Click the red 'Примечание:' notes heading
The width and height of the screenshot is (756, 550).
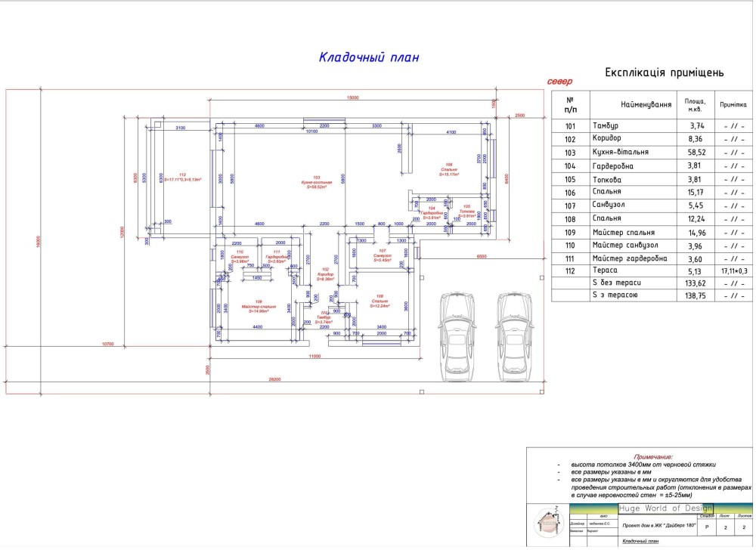pyautogui.click(x=653, y=457)
